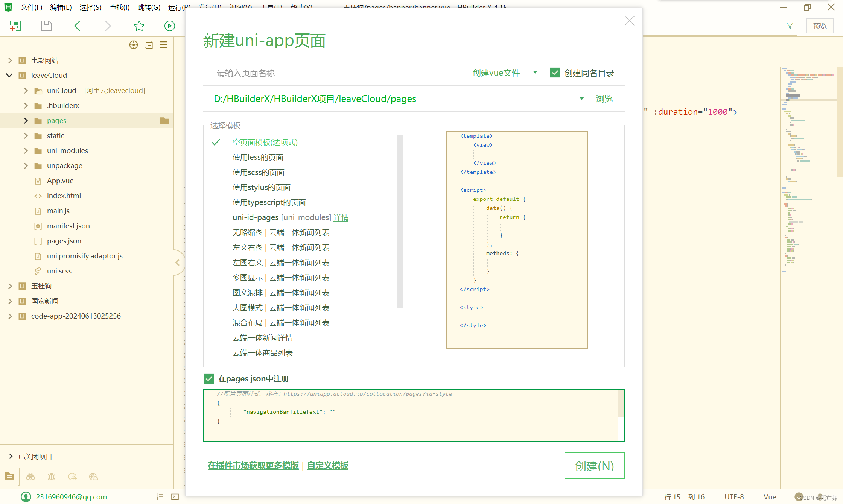This screenshot has height=504, width=843.
Task: Open the 跳转(G) menu
Action: [149, 7]
